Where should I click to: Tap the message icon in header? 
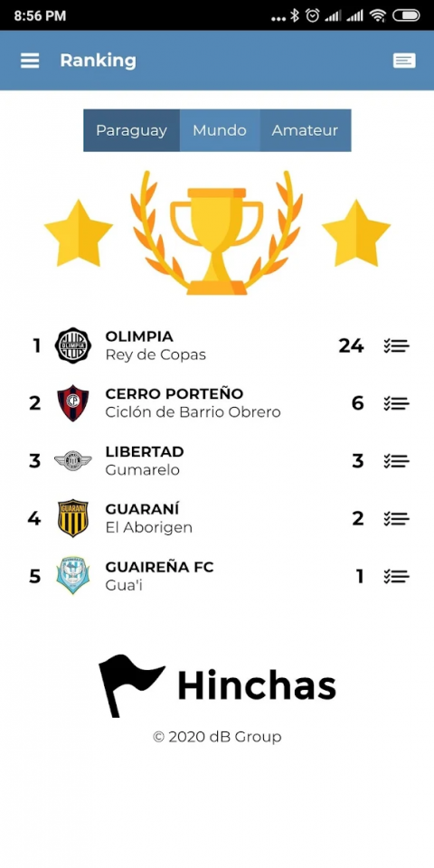click(x=404, y=61)
